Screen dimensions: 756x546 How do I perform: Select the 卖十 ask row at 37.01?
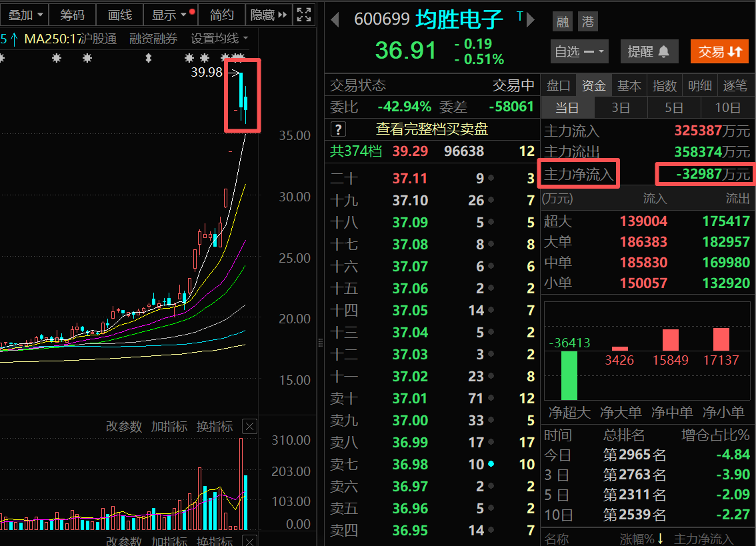point(433,399)
